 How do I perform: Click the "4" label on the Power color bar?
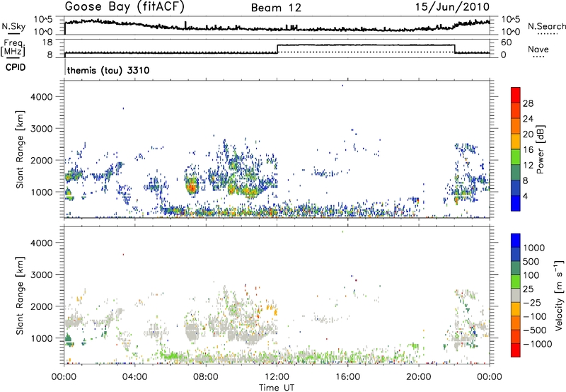526,197
